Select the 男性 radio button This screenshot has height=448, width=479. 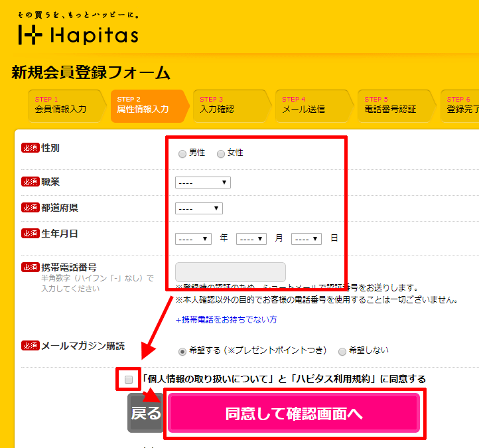tap(182, 154)
